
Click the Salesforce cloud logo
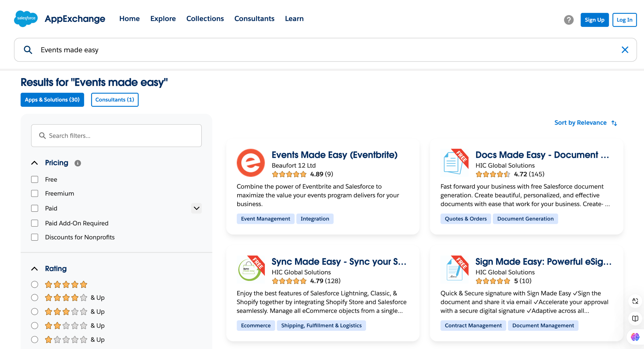tap(26, 19)
